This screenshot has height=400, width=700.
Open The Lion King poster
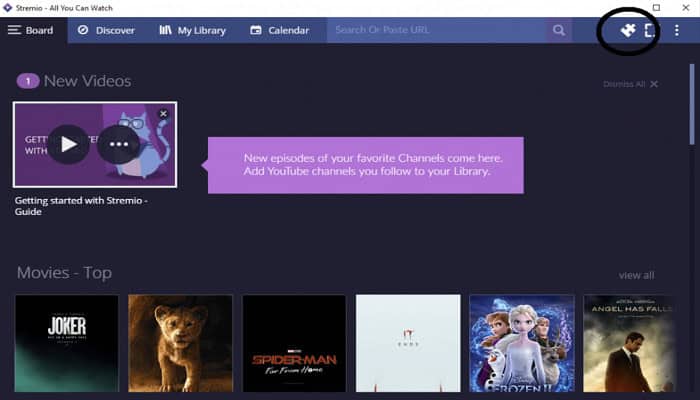click(x=180, y=343)
